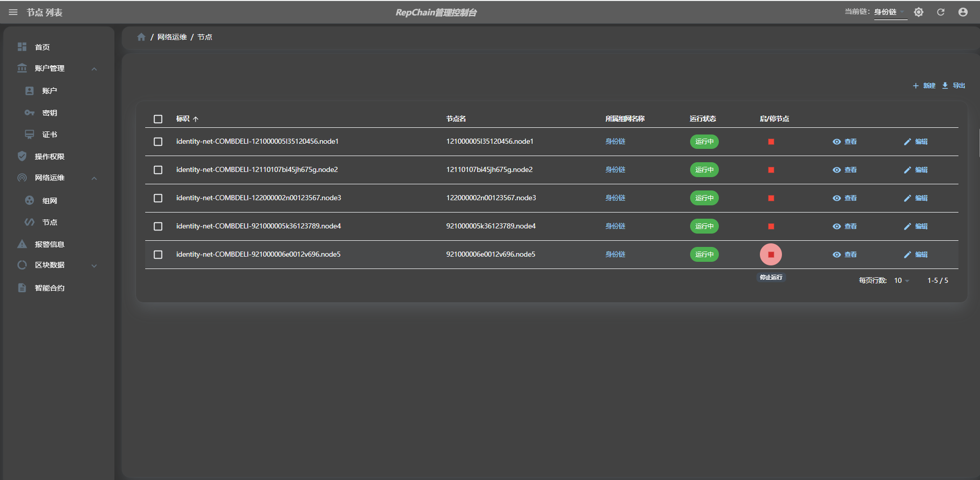
Task: Collapse the 网络运维 chevron
Action: 94,178
